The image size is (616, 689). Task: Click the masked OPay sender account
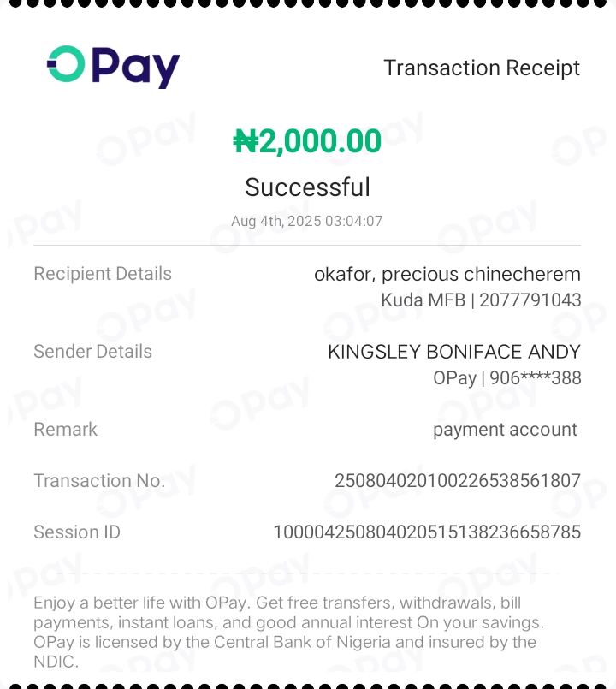(507, 377)
